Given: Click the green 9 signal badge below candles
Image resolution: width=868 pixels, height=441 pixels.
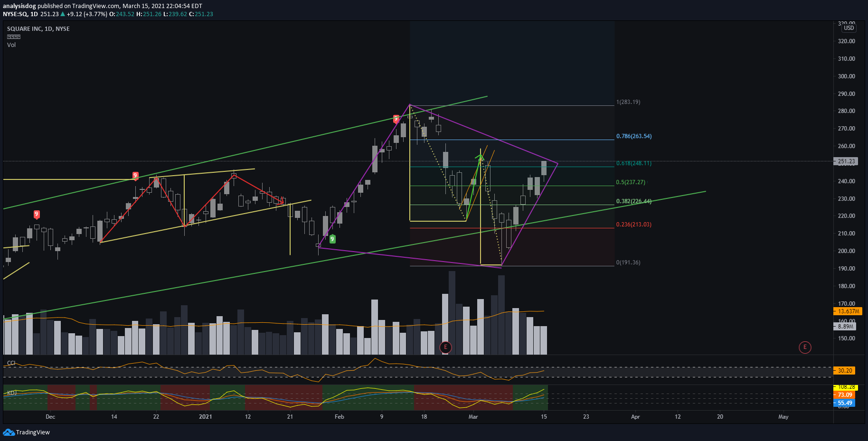Looking at the screenshot, I should coord(332,239).
